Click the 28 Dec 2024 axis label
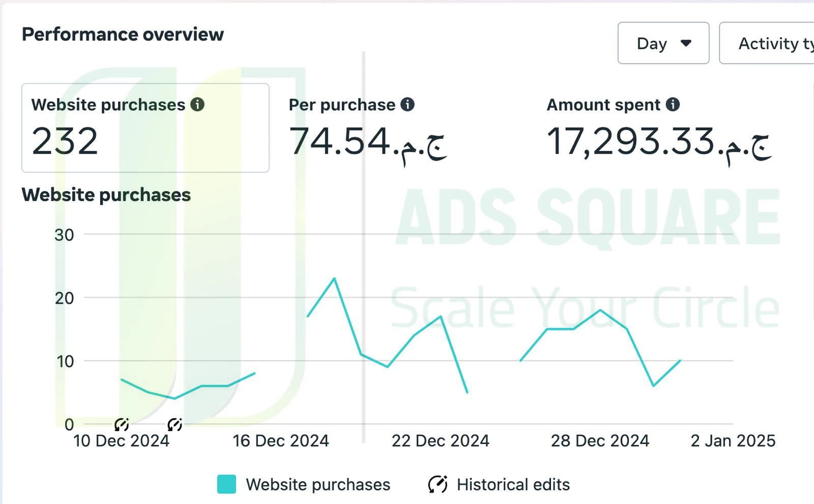This screenshot has height=504, width=814. click(600, 440)
